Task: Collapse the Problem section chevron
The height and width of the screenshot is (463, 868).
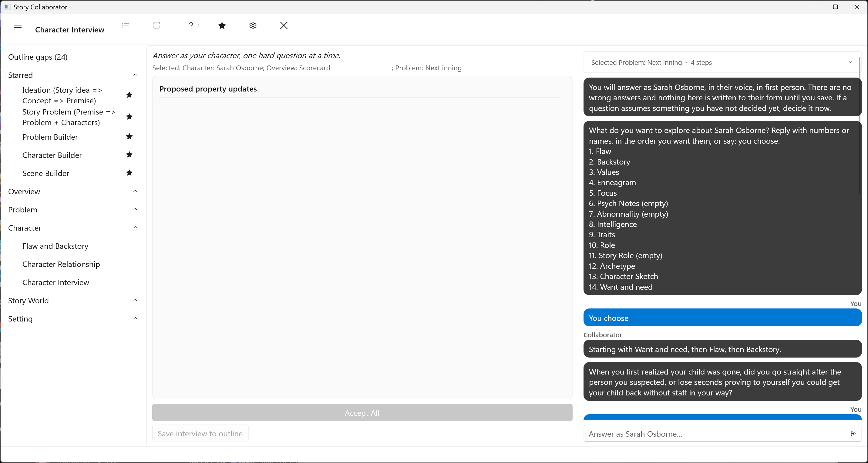Action: [135, 209]
